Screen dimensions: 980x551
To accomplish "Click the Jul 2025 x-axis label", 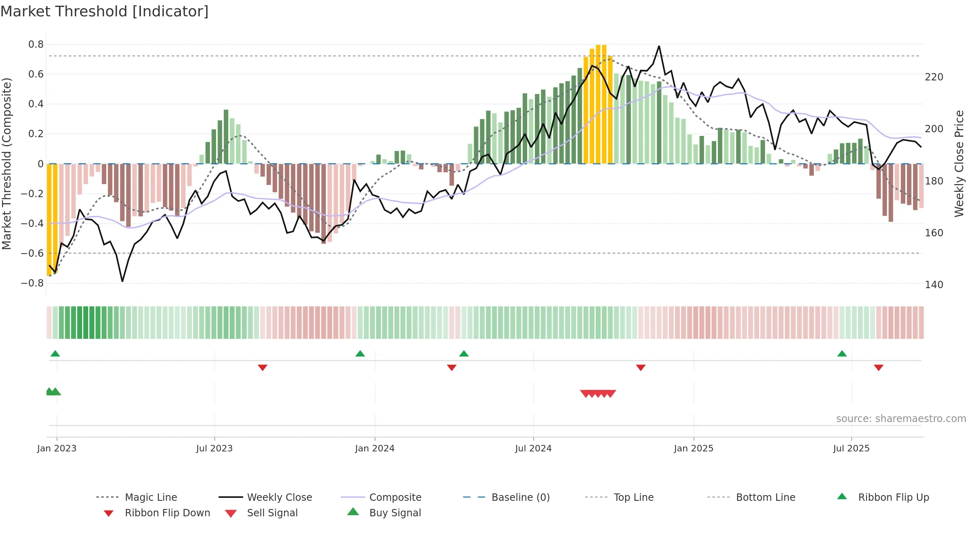I will pos(851,448).
